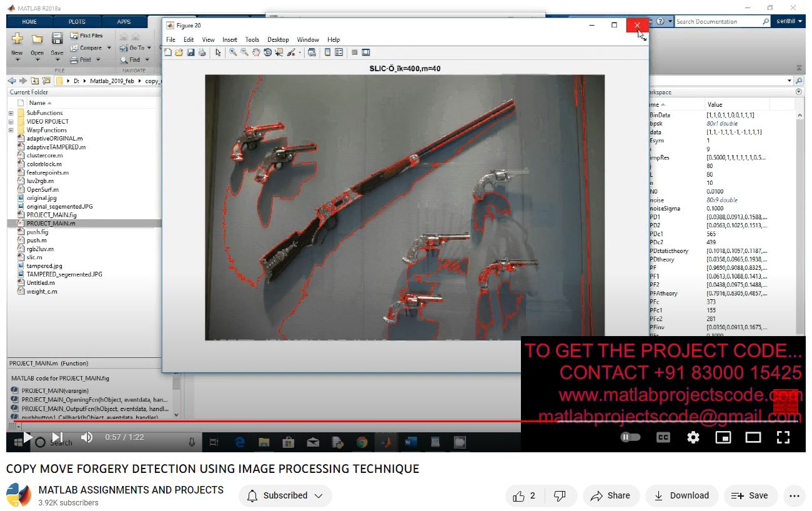Click the Insert Legend icon

click(x=339, y=52)
